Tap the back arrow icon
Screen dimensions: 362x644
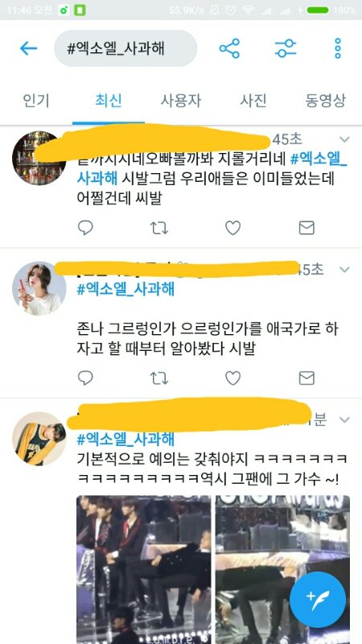(x=28, y=49)
